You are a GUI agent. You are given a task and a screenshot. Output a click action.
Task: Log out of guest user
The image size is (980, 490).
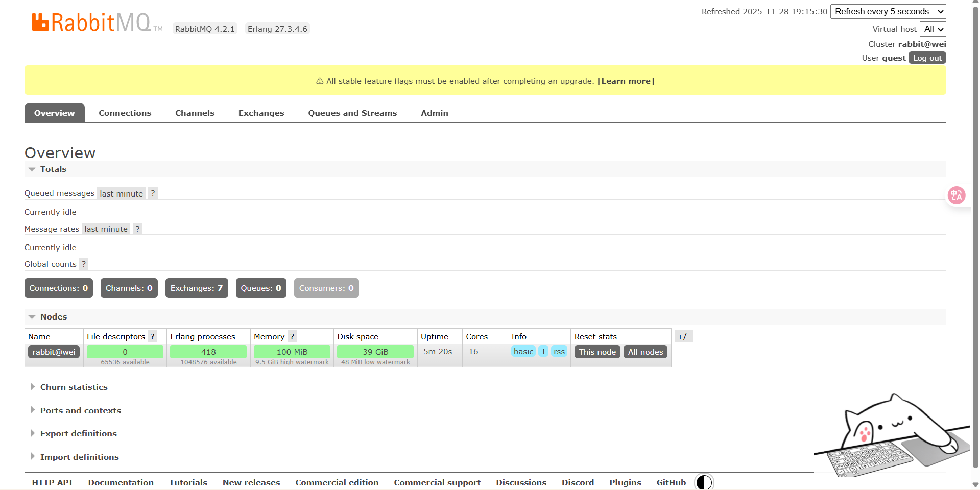[927, 58]
